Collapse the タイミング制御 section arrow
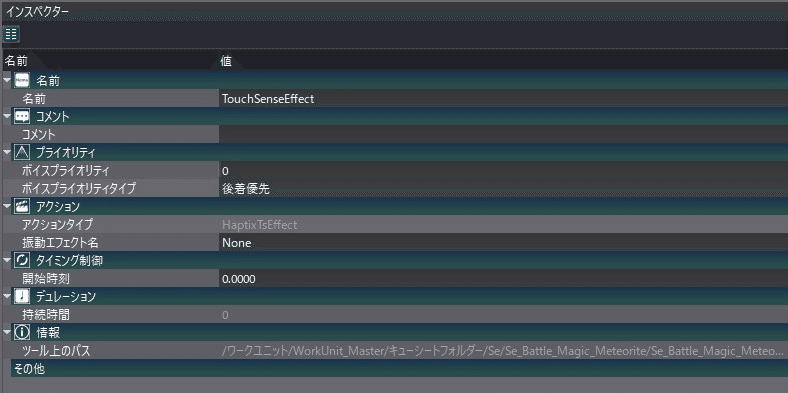The height and width of the screenshot is (393, 788). coord(7,260)
